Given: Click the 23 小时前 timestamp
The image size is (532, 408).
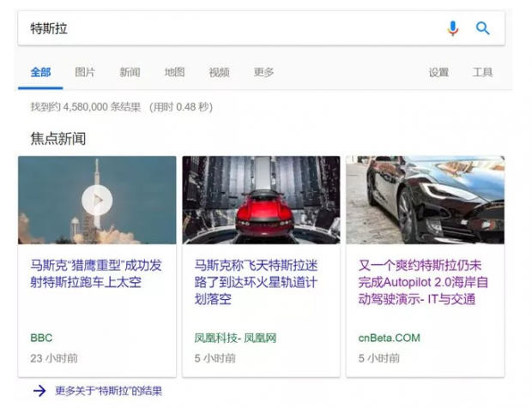Looking at the screenshot, I should pos(54,358).
